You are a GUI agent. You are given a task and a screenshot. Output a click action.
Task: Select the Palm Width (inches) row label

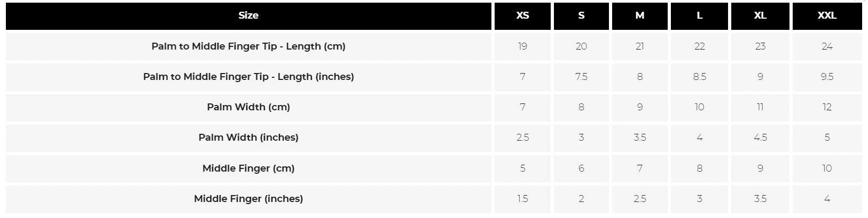tap(248, 138)
